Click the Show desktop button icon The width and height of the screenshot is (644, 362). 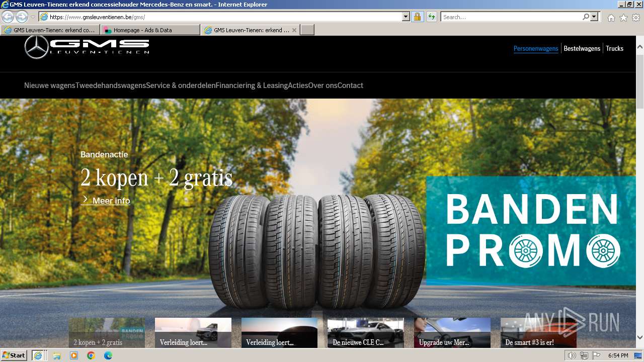pyautogui.click(x=638, y=355)
